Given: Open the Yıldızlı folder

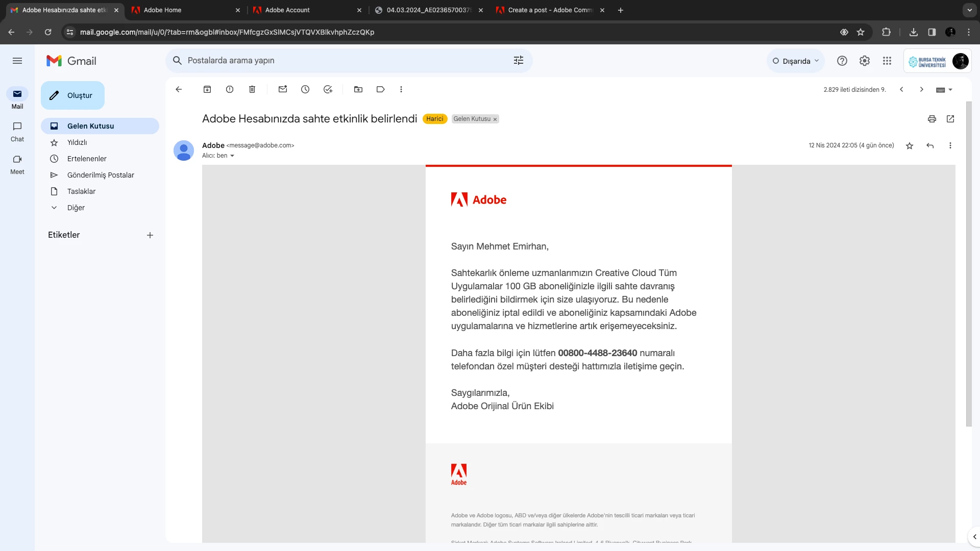Looking at the screenshot, I should pos(100,142).
